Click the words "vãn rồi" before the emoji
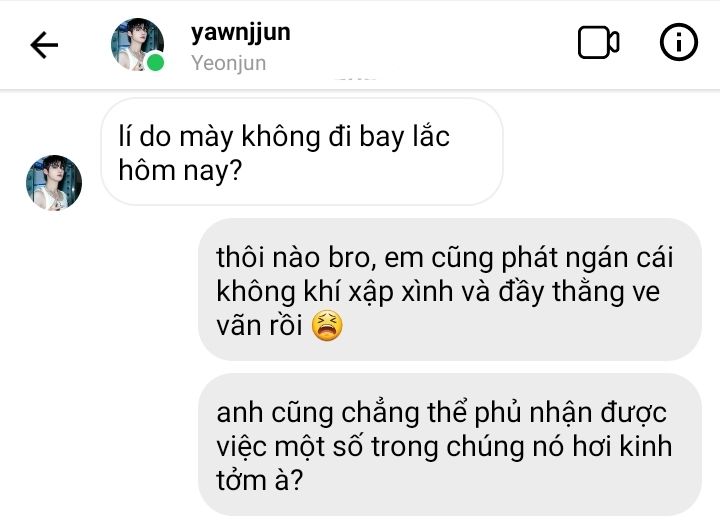This screenshot has width=720, height=525. pyautogui.click(x=259, y=326)
